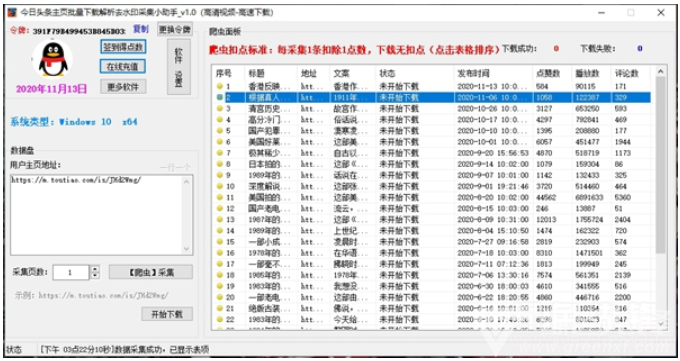Click the 采集页数 number field

pyautogui.click(x=71, y=272)
